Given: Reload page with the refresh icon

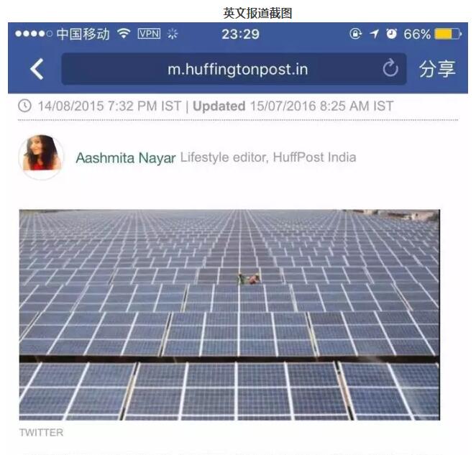Looking at the screenshot, I should pos(390,68).
